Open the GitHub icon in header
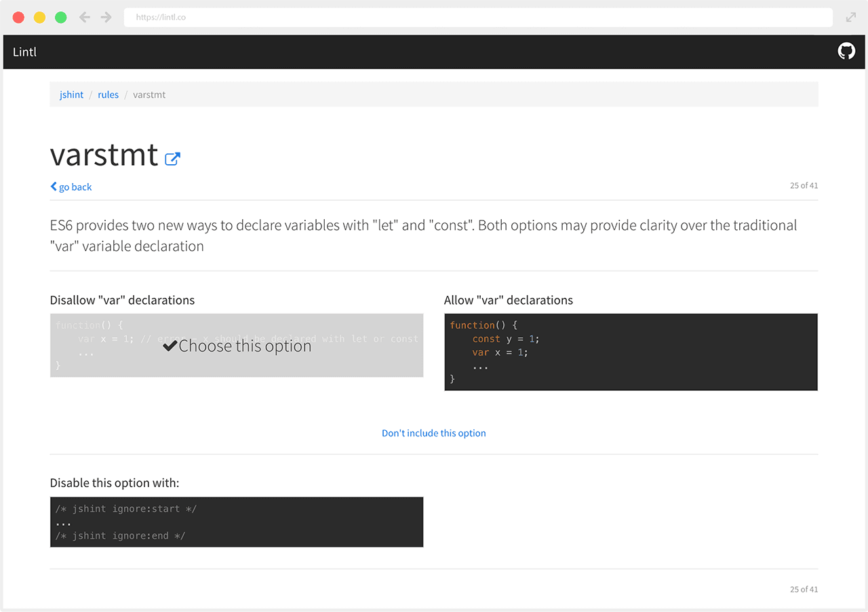Image resolution: width=868 pixels, height=612 pixels. [x=846, y=52]
